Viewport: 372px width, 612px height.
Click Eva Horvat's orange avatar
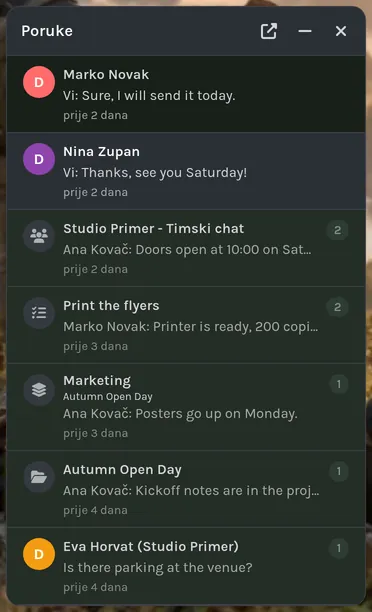point(39,554)
